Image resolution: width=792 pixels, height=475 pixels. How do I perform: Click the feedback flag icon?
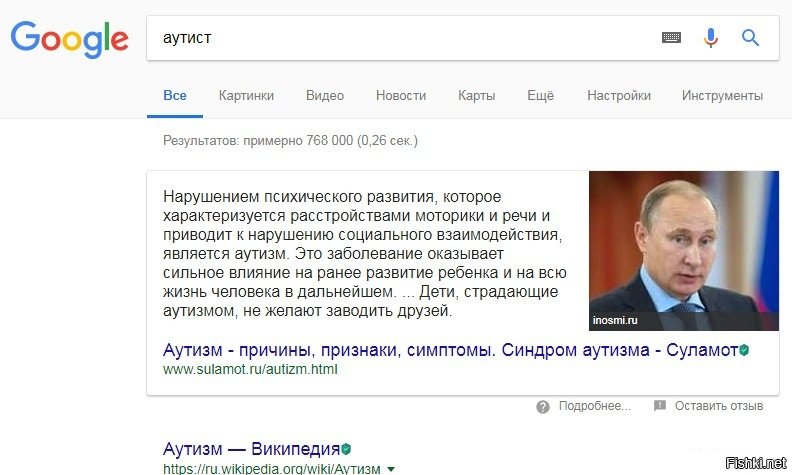[660, 406]
